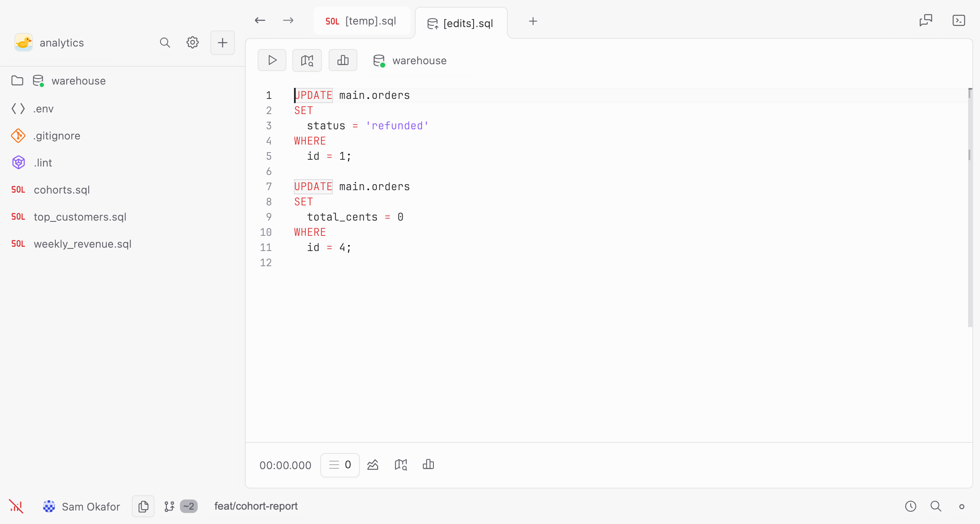The height and width of the screenshot is (524, 980).
Task: Switch to the [edits].sql tab
Action: pyautogui.click(x=461, y=23)
